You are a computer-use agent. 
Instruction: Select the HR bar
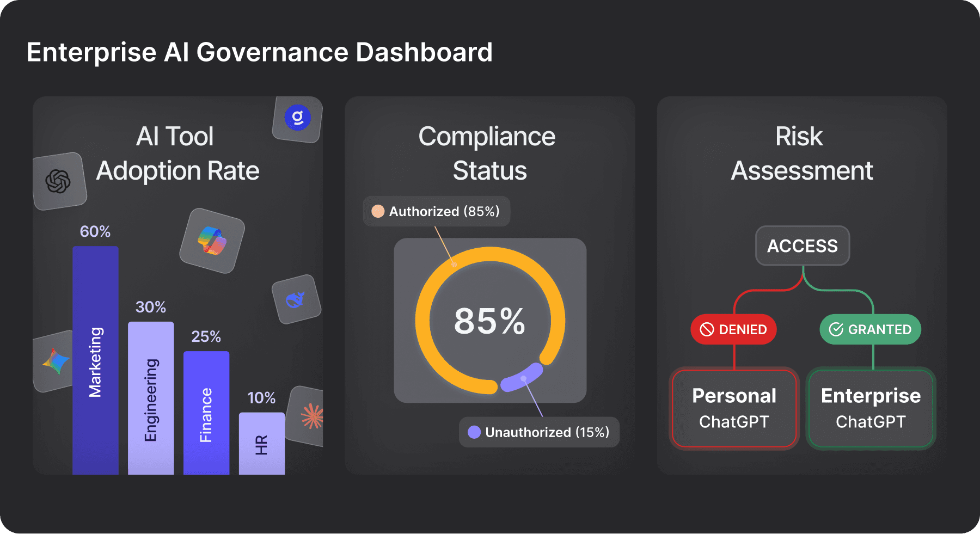262,443
